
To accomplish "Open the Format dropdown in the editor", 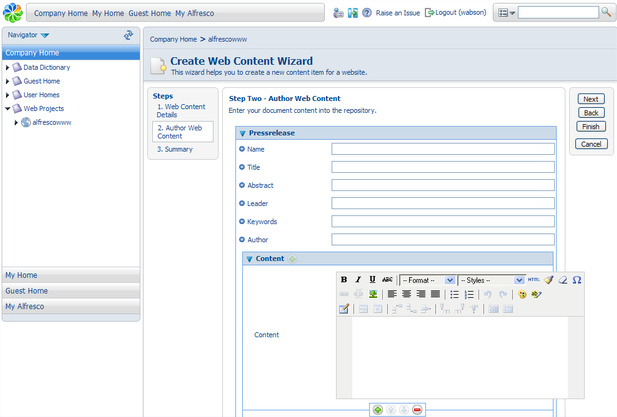I will pos(427,280).
